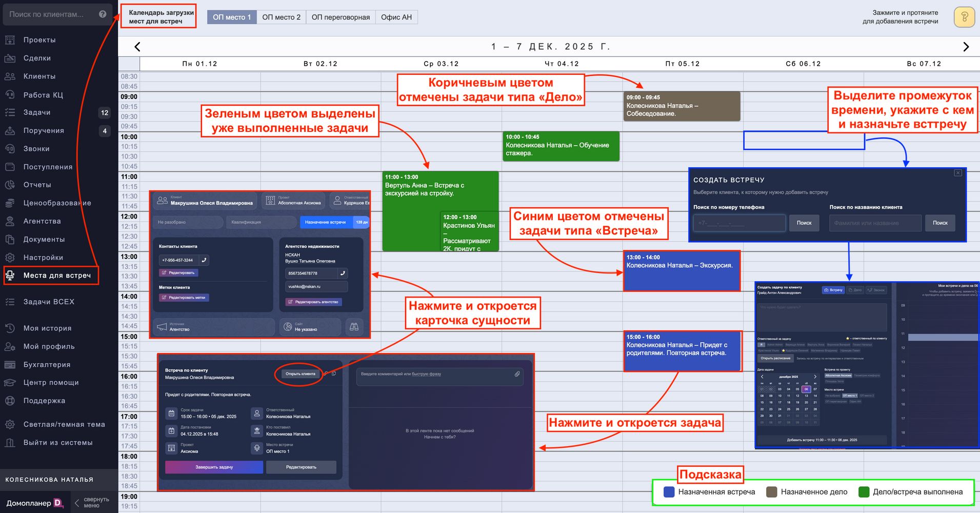Open Задачи ВСЕХ in the sidebar
The image size is (980, 513).
(x=49, y=302)
